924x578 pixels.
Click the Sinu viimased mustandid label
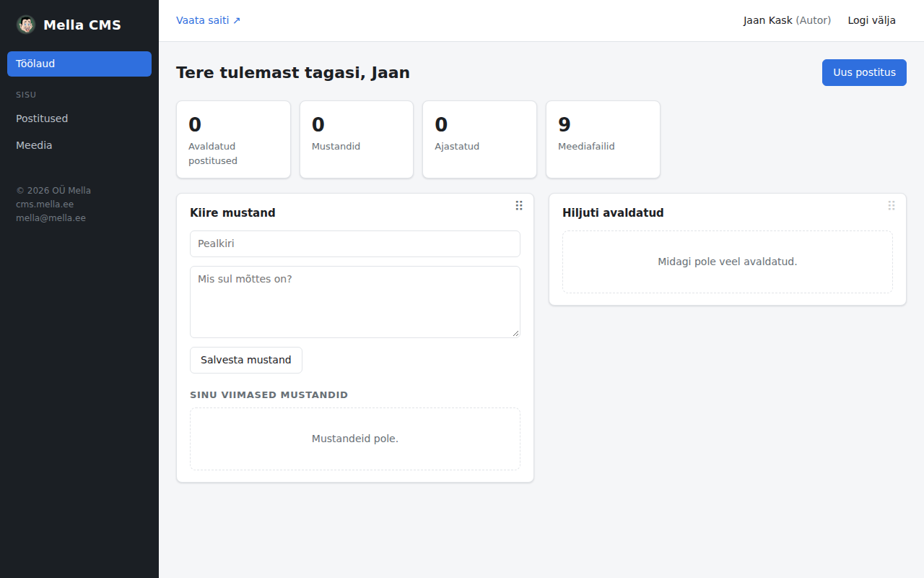tap(269, 395)
